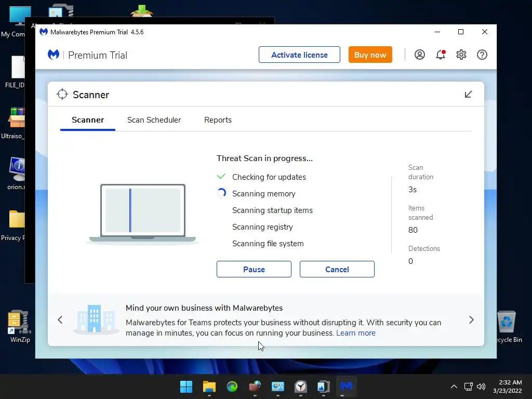Click the laptop scan illustration
Screen dimensions: 532x399
(x=142, y=213)
